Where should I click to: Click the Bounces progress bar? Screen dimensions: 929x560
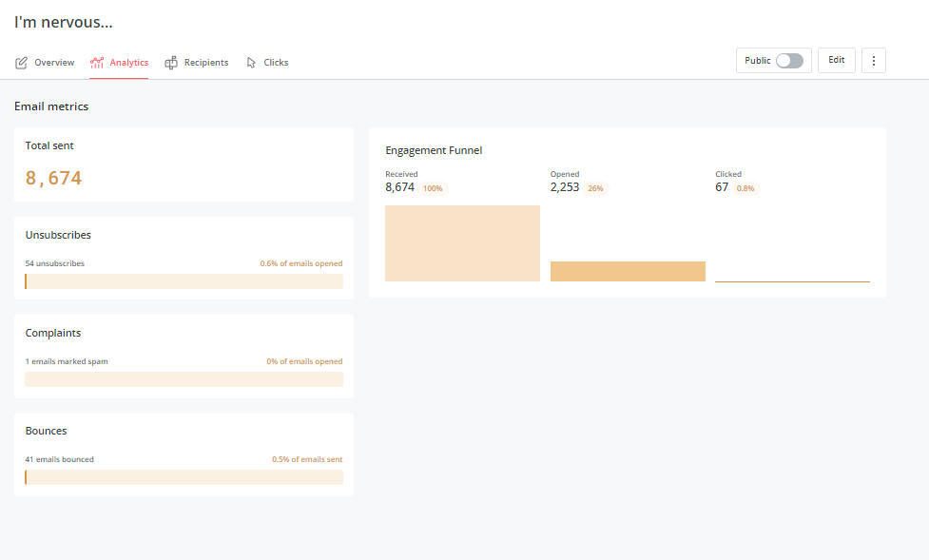[184, 476]
